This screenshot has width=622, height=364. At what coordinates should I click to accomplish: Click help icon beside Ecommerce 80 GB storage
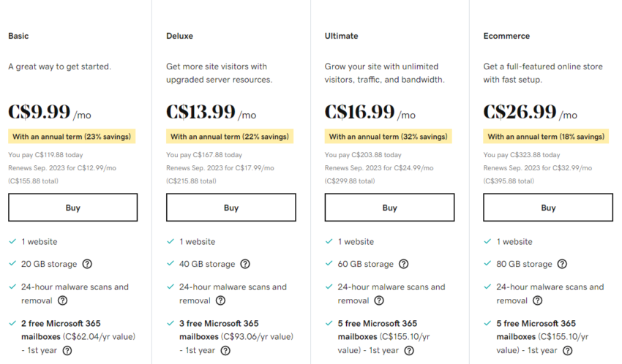click(562, 264)
